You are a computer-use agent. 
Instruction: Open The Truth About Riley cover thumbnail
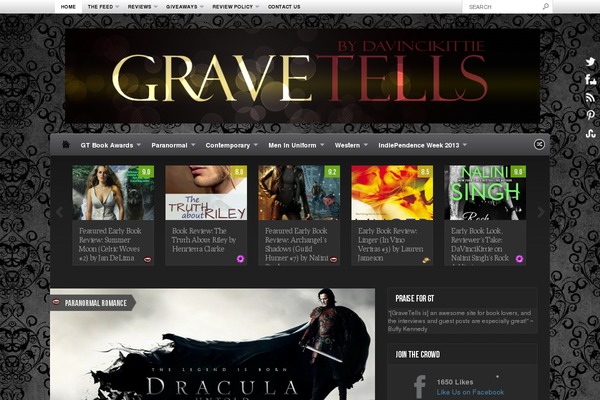[206, 193]
